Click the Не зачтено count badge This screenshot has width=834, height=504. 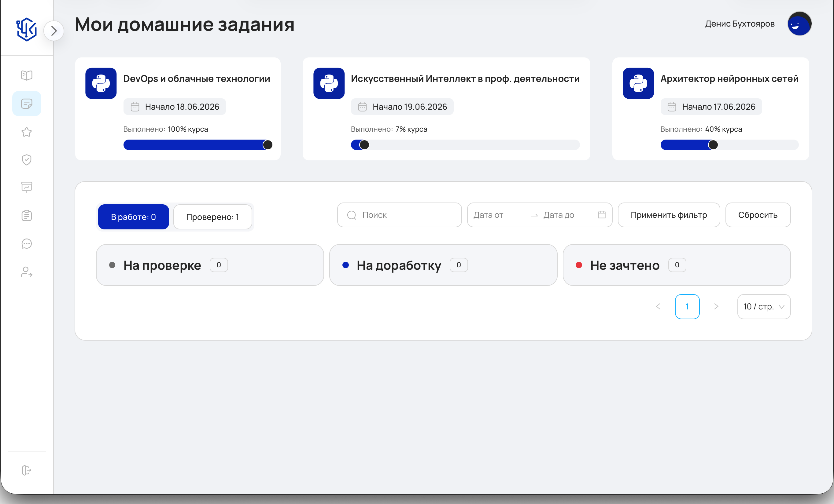(x=677, y=265)
